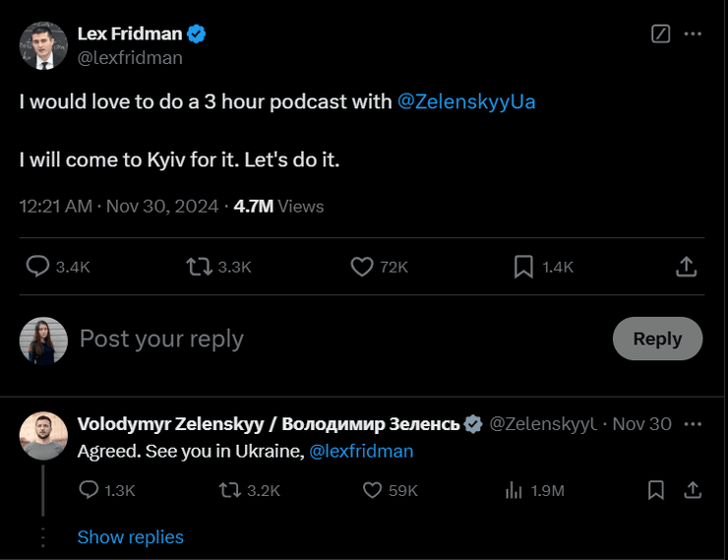The width and height of the screenshot is (728, 560).
Task: Open more options on Zelenskyy's reply
Action: click(x=693, y=424)
